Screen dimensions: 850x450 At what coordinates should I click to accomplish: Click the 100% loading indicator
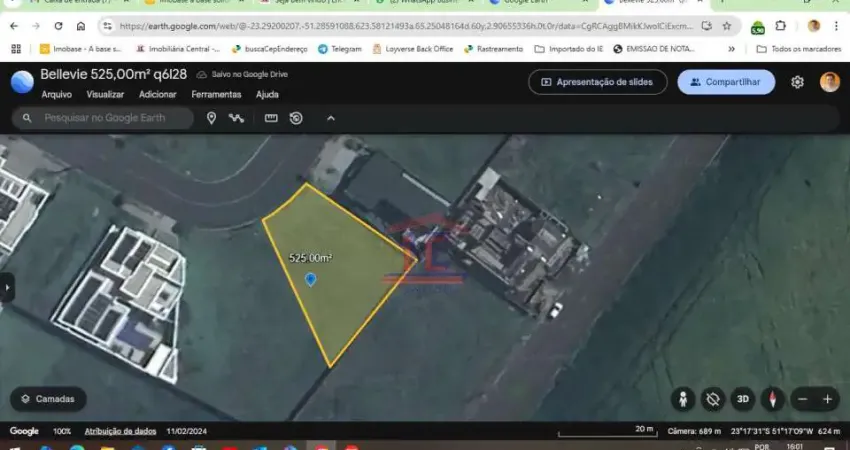pos(62,432)
